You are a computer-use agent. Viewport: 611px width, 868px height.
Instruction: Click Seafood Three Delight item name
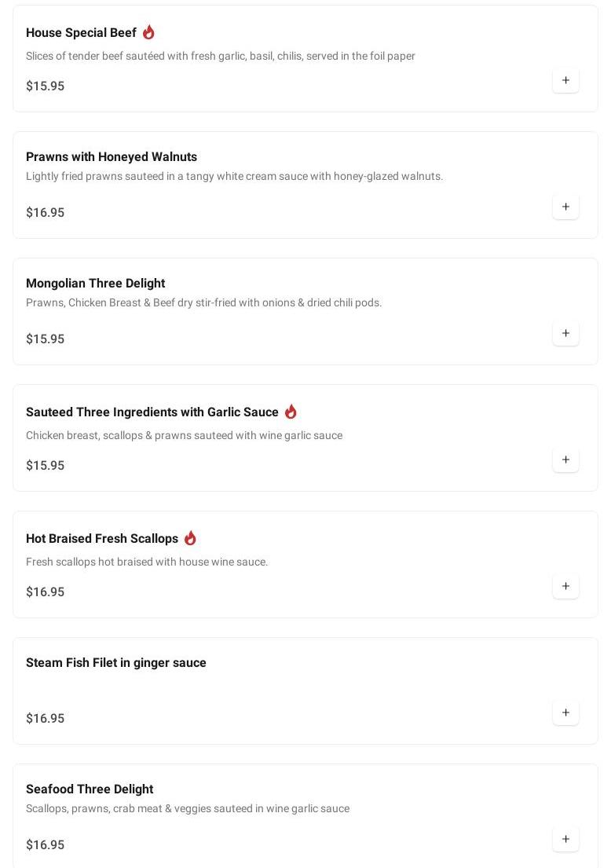[x=90, y=789]
